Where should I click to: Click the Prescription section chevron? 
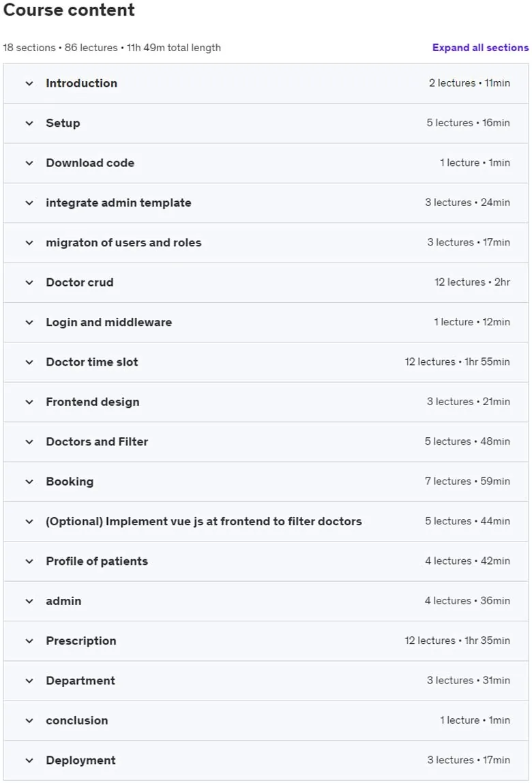point(29,640)
